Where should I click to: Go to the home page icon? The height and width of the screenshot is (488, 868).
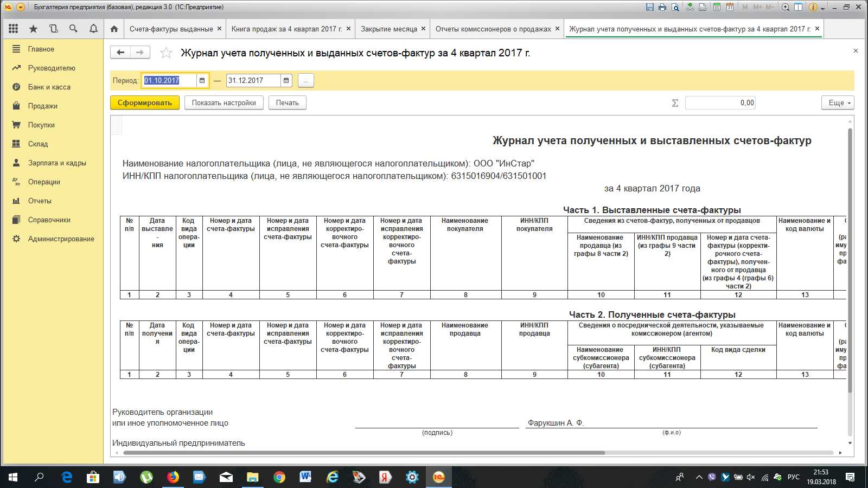pyautogui.click(x=114, y=29)
